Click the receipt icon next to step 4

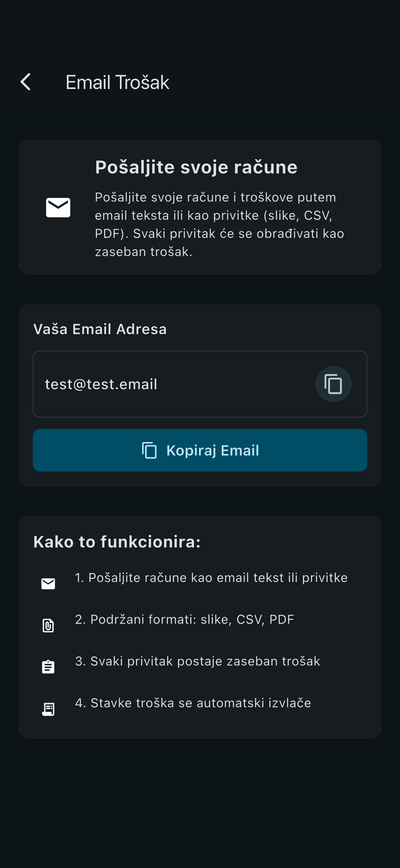tap(48, 709)
